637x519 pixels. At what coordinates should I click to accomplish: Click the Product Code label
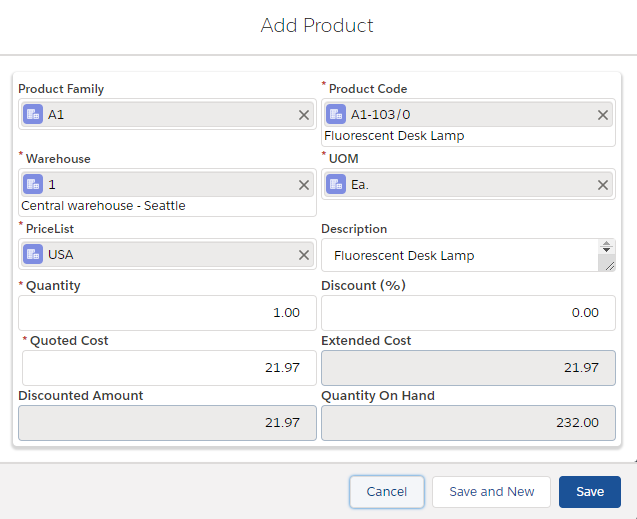point(368,89)
